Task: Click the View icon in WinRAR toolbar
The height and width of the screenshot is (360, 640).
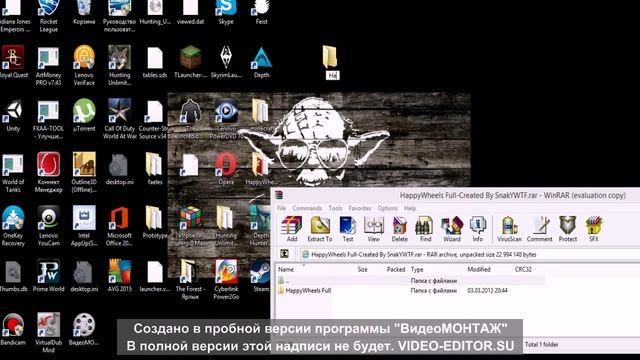Action: pos(373,229)
